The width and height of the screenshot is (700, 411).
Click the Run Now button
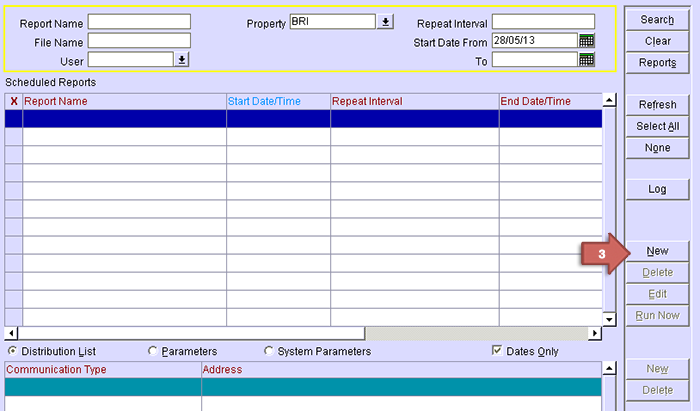(657, 316)
